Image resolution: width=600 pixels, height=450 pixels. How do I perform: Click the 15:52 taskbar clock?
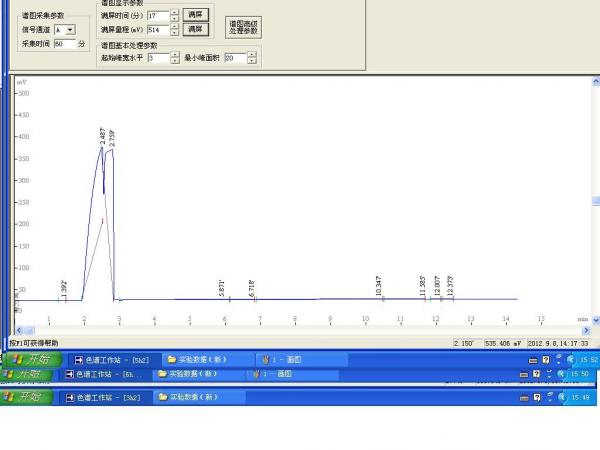589,360
